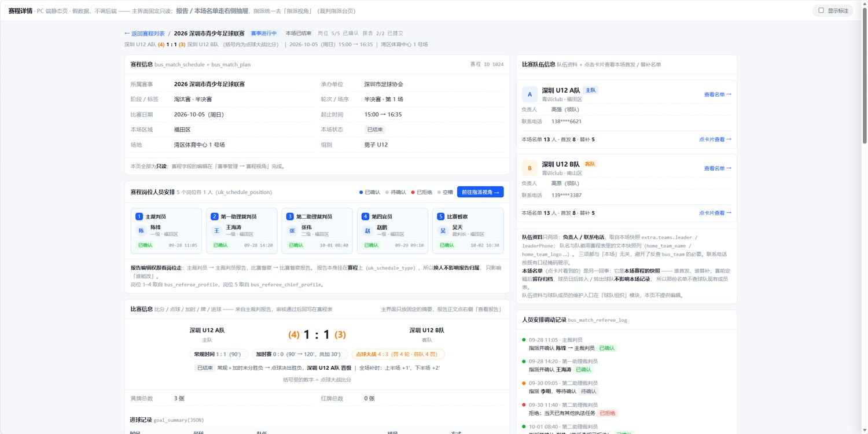868x434 pixels.
Task: Click the number 2 badge beside 第一助理裁判员
Action: [214, 216]
